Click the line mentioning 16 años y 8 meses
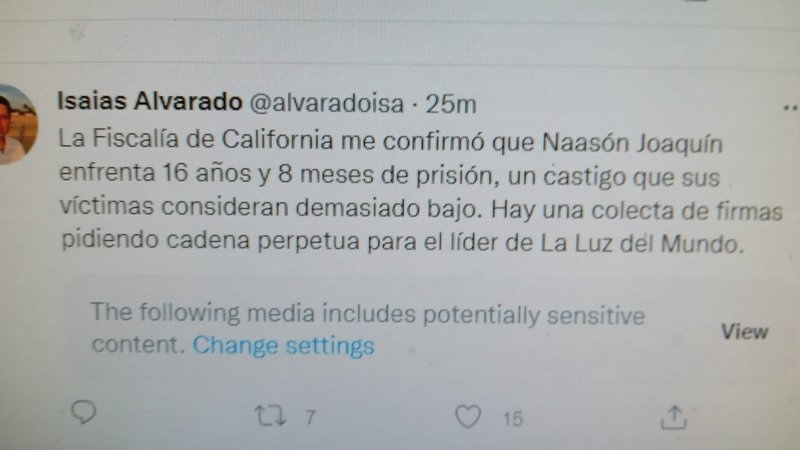Screen dimensions: 800x450 pyautogui.click(x=389, y=174)
